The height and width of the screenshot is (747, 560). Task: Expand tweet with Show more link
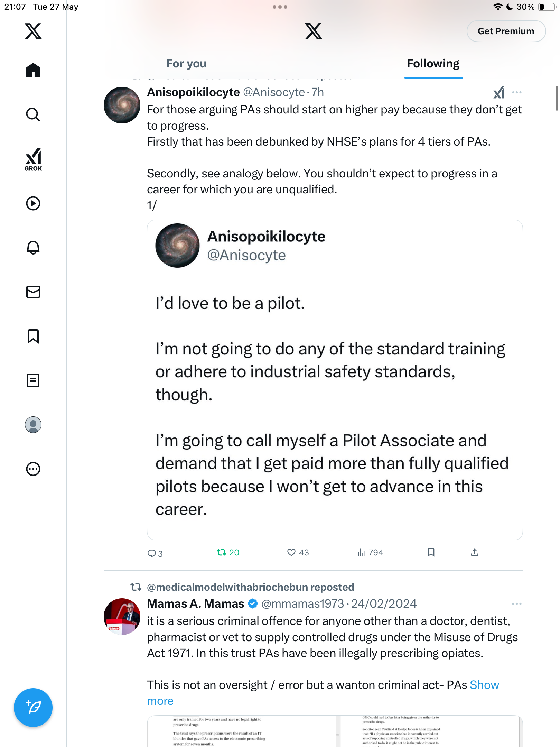[x=323, y=693]
